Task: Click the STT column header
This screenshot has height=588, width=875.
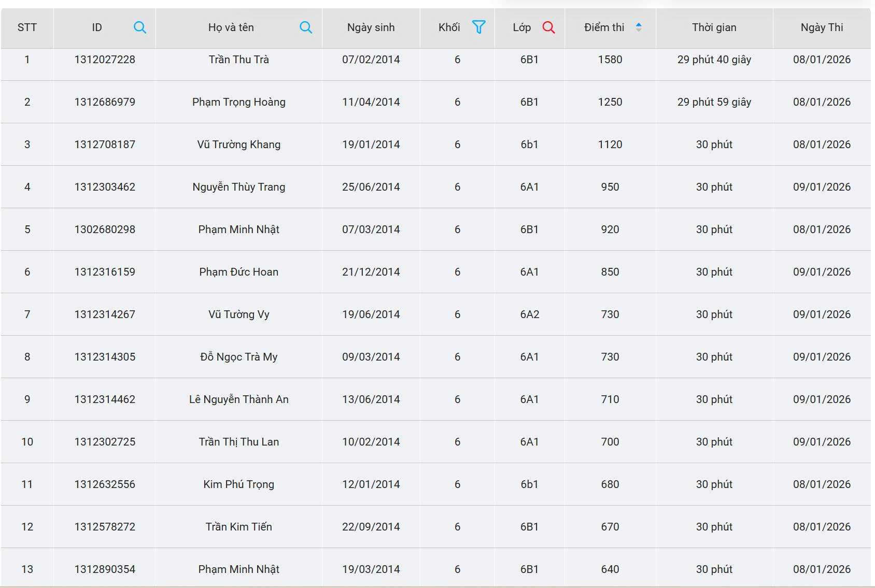Action: [27, 27]
